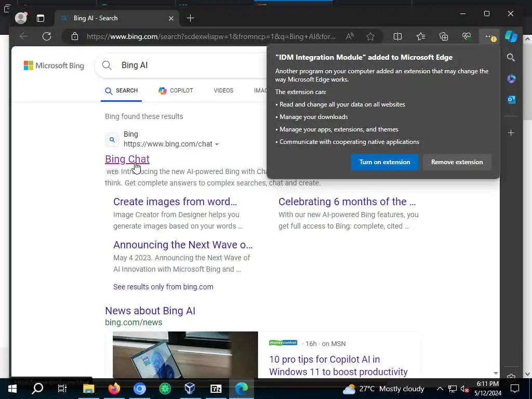This screenshot has width=532, height=399.
Task: Refresh the current page
Action: pos(47,36)
